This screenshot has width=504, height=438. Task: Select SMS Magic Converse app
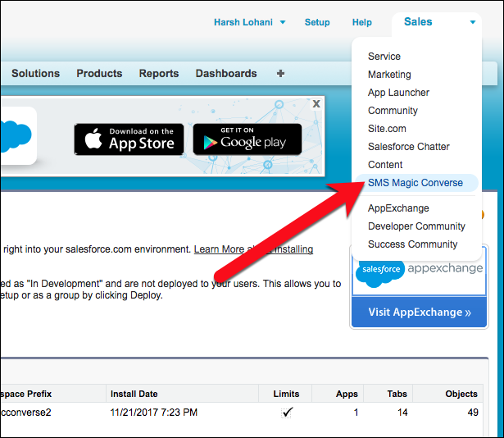click(x=416, y=183)
